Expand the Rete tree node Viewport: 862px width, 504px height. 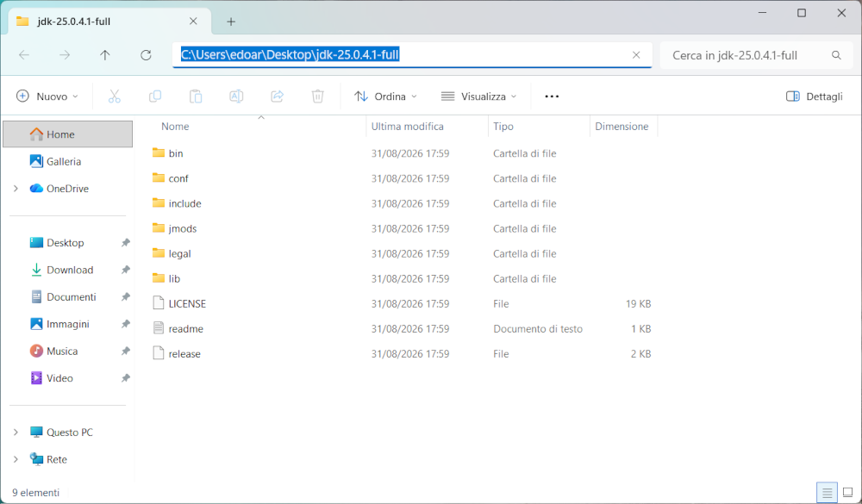tap(16, 459)
